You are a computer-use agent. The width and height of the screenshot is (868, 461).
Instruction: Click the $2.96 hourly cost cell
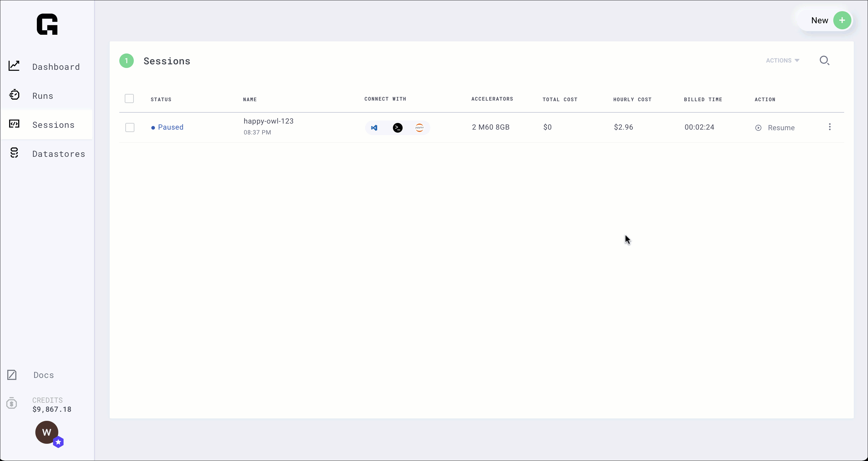point(623,127)
